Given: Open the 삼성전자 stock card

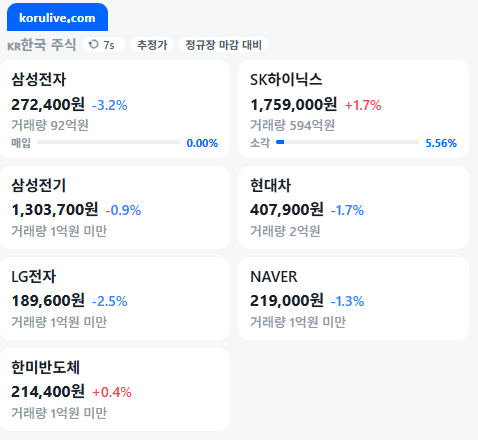Looking at the screenshot, I should 115,109.
